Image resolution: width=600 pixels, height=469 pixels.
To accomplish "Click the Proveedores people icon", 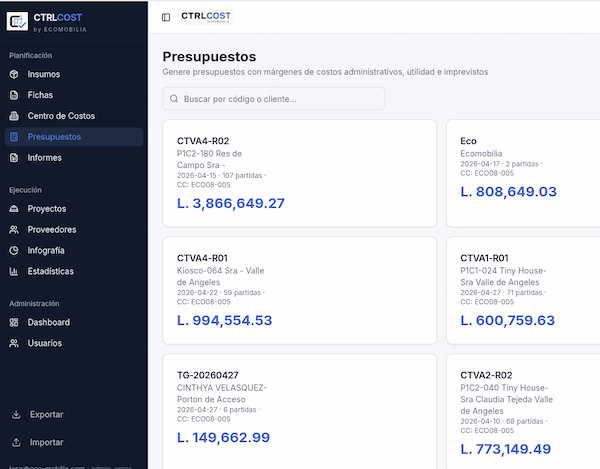I will click(x=14, y=230).
